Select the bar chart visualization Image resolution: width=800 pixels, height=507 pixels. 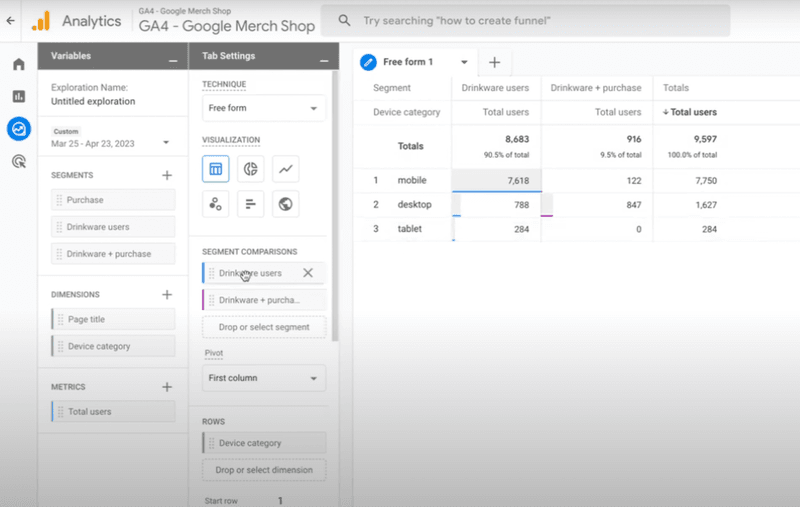click(x=251, y=204)
